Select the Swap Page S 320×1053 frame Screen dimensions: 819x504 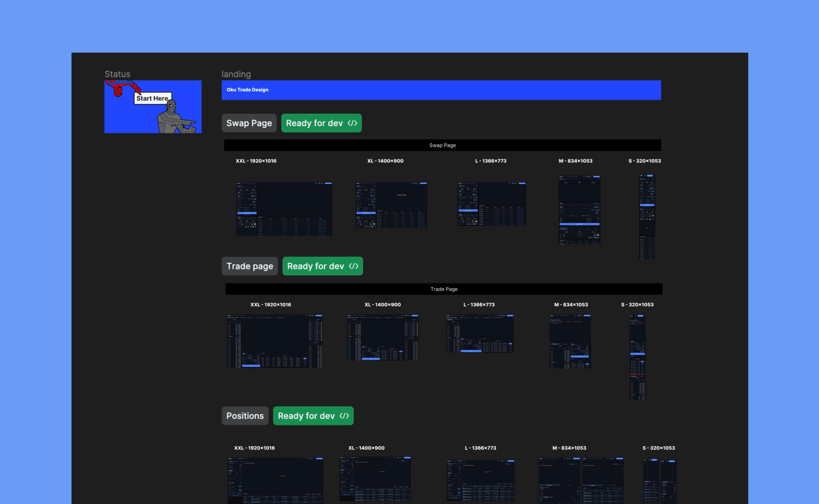647,217
